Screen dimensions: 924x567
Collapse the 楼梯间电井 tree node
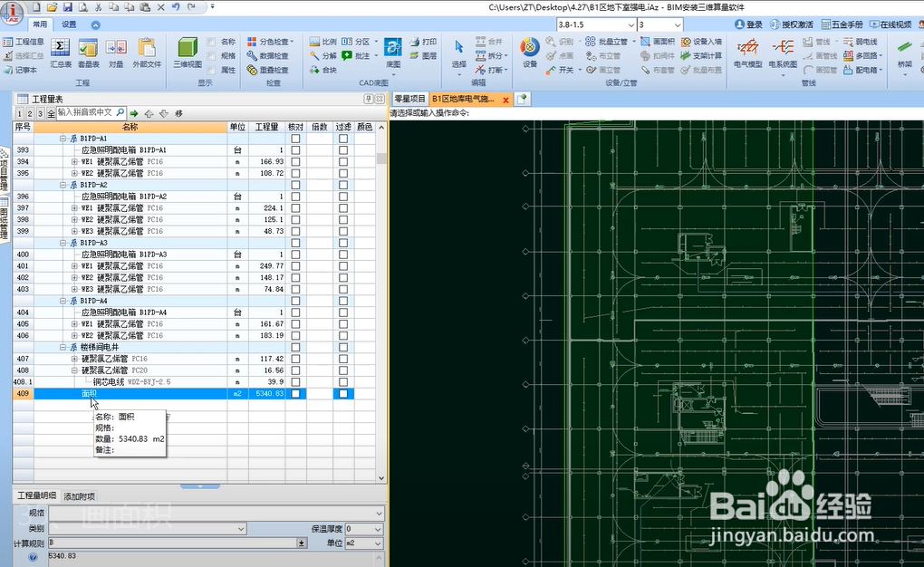coord(63,347)
